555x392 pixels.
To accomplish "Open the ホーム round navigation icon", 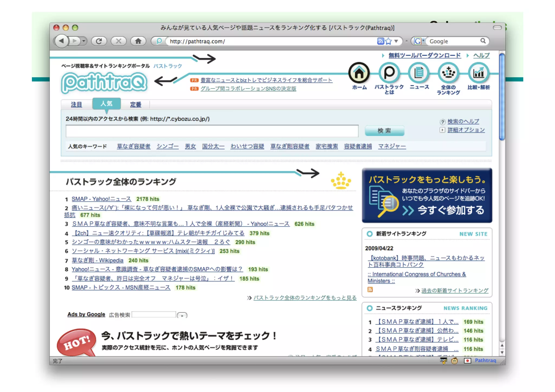I will pyautogui.click(x=359, y=73).
